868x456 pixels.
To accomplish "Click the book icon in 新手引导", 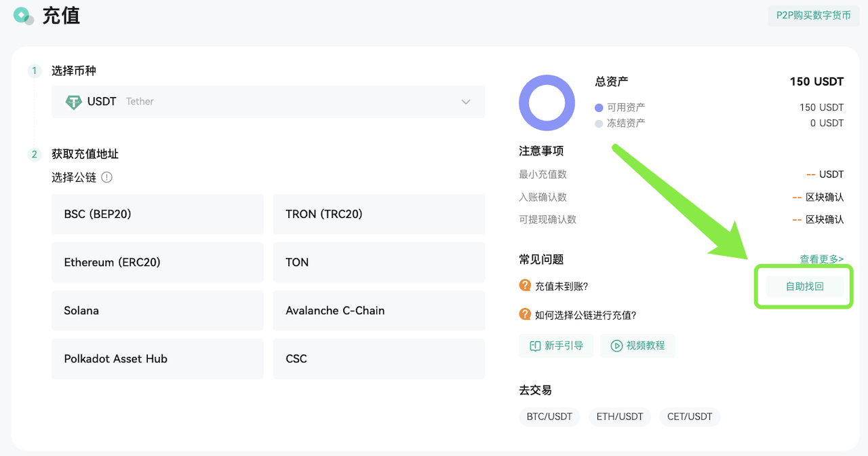I will 534,345.
